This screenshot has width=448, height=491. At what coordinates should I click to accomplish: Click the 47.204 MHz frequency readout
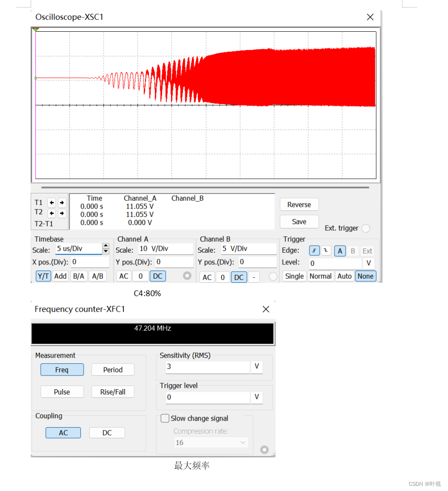coord(153,328)
